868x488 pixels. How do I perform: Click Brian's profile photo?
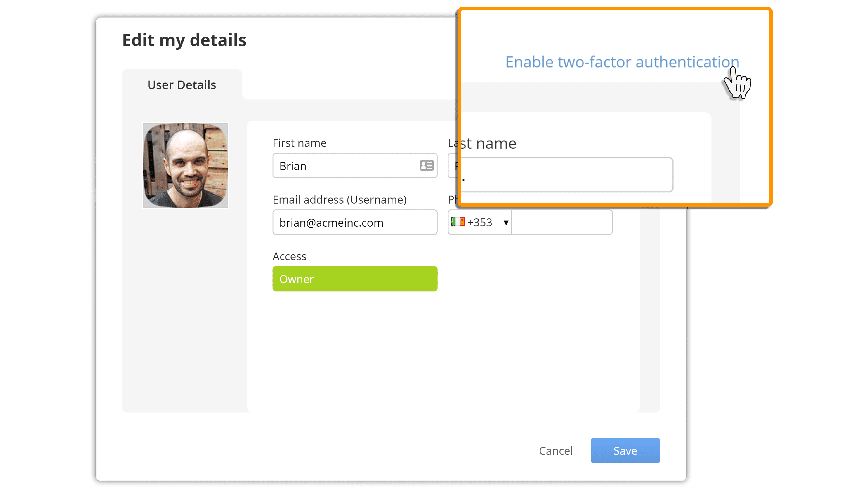pos(185,165)
